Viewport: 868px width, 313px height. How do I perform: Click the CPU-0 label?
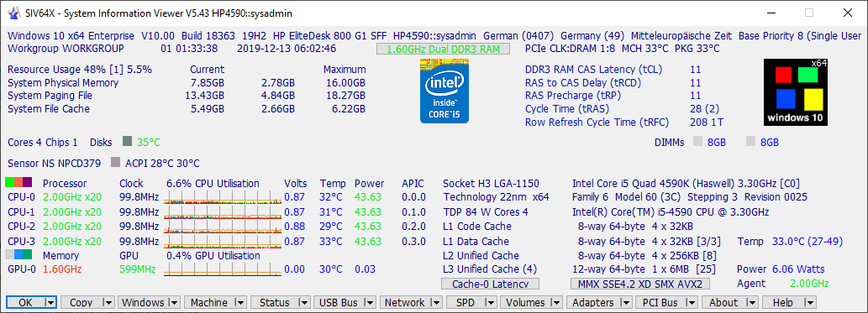click(x=22, y=197)
